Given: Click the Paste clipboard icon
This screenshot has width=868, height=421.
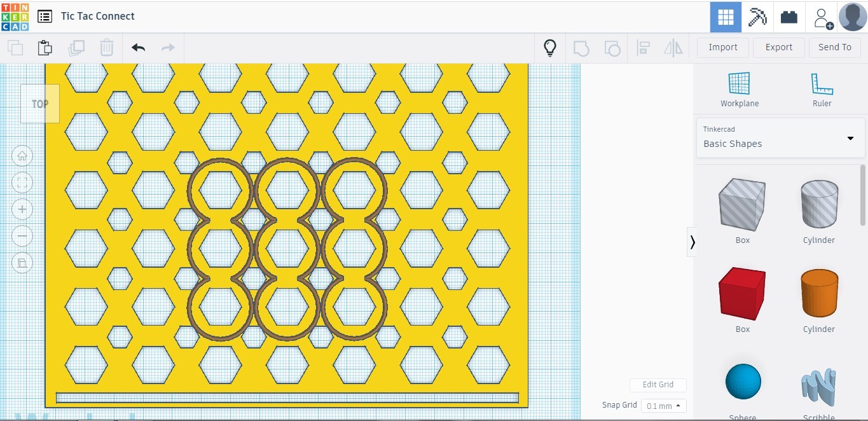Looking at the screenshot, I should pyautogui.click(x=45, y=48).
